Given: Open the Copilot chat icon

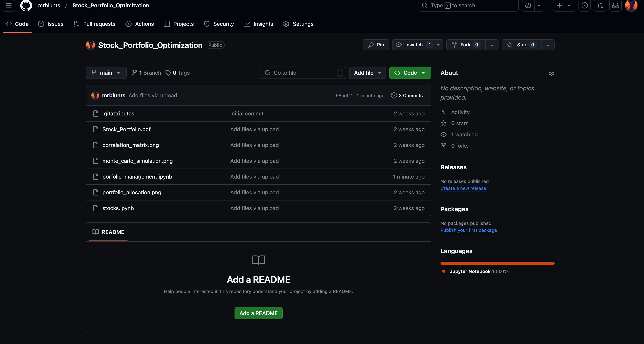Looking at the screenshot, I should (528, 6).
